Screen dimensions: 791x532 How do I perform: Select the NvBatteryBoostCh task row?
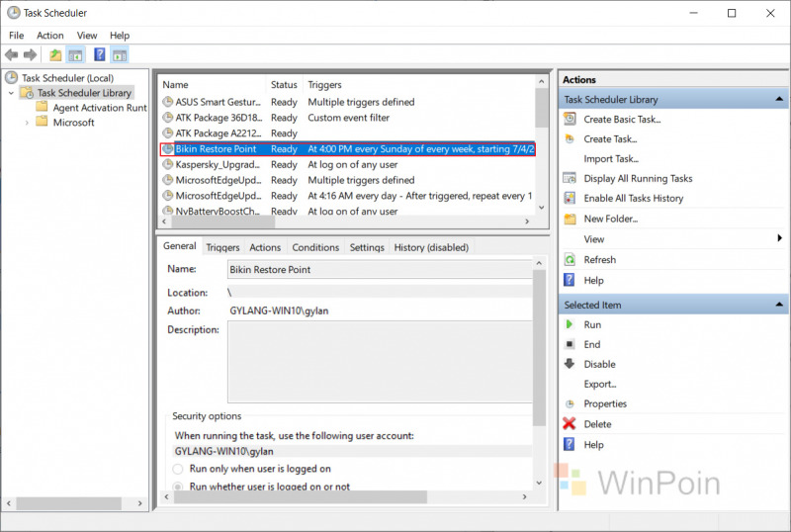[x=348, y=211]
